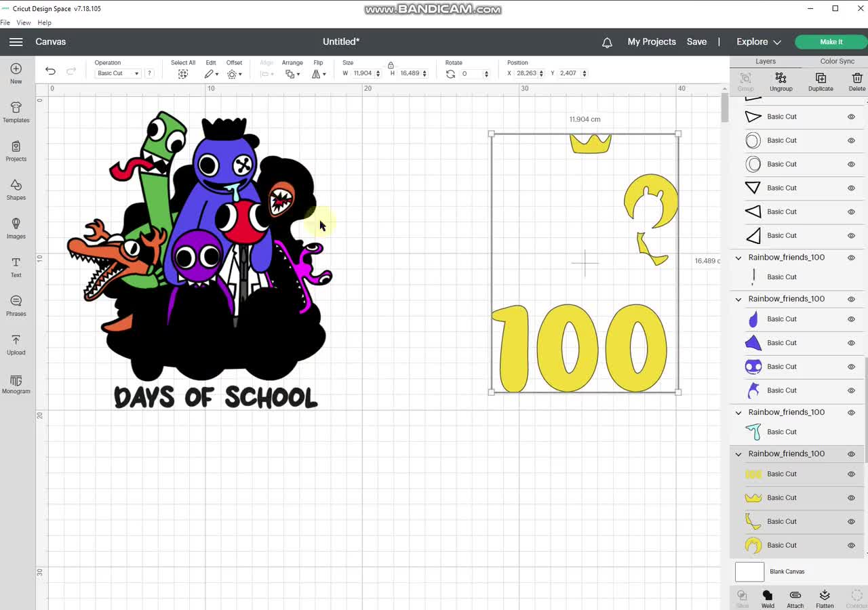Select the yellow hair layer thumbnail
This screenshot has width=868, height=610.
pyautogui.click(x=753, y=546)
